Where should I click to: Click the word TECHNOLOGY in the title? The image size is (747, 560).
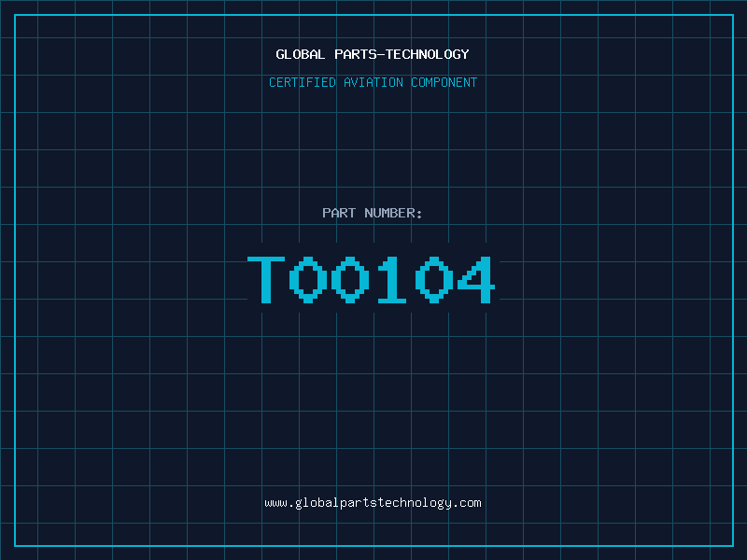(428, 54)
